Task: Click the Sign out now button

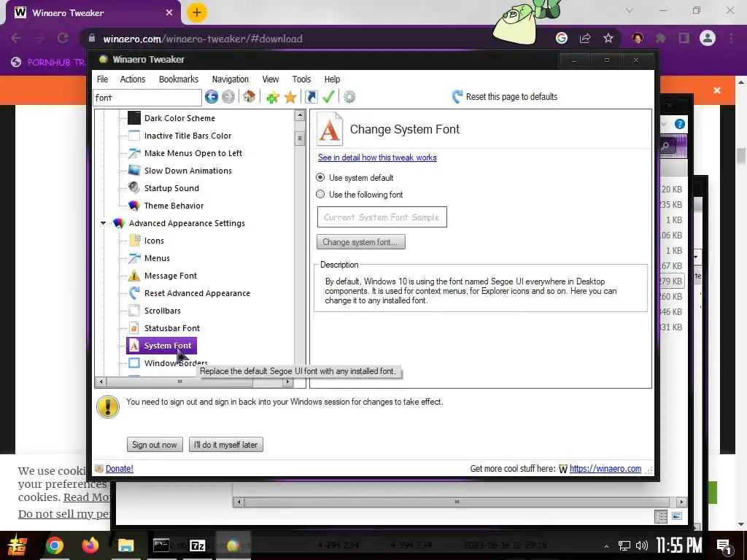Action: click(x=155, y=445)
